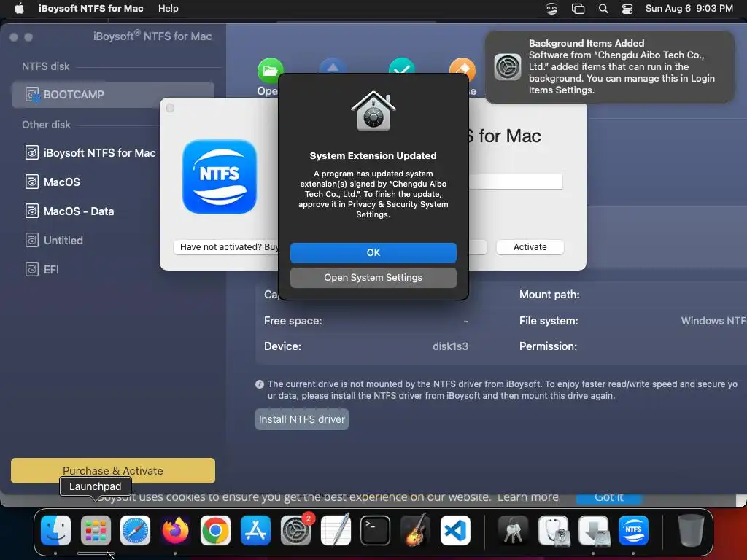747x560 pixels.
Task: Click the NTFS app logo in activation window
Action: 219,176
